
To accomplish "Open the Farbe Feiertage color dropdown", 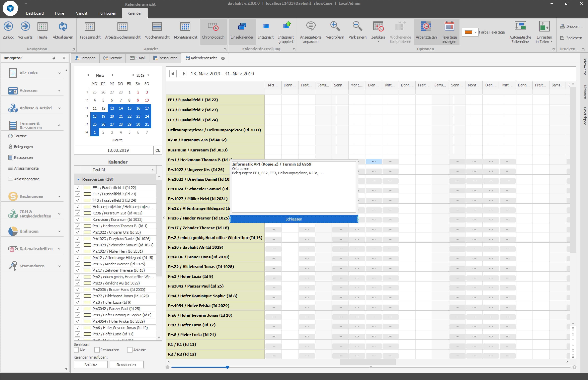I will 475,32.
